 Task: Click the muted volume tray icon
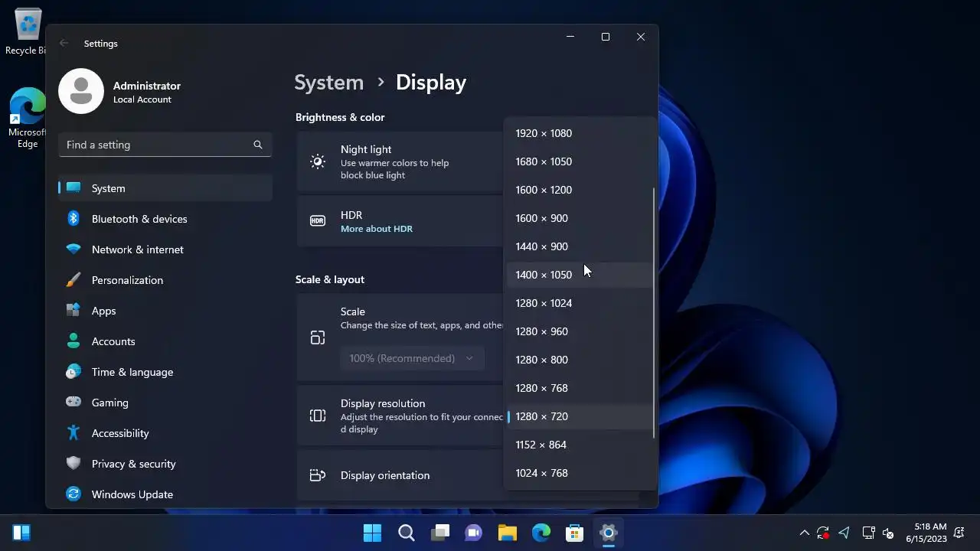889,533
